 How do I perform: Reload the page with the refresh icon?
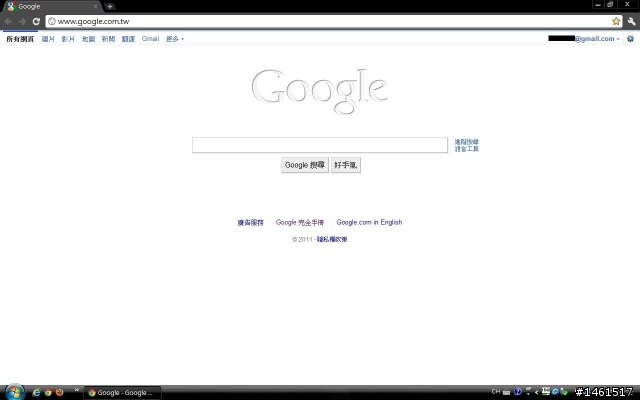point(36,21)
